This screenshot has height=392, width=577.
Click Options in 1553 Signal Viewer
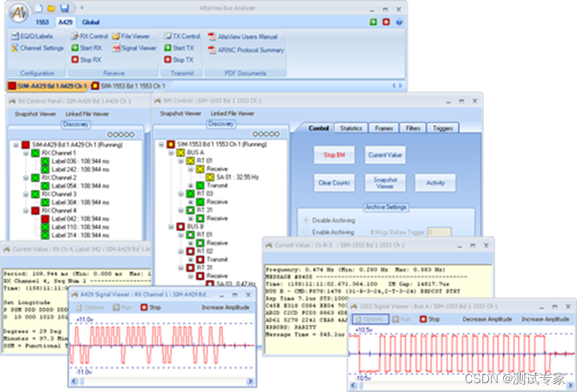click(370, 319)
